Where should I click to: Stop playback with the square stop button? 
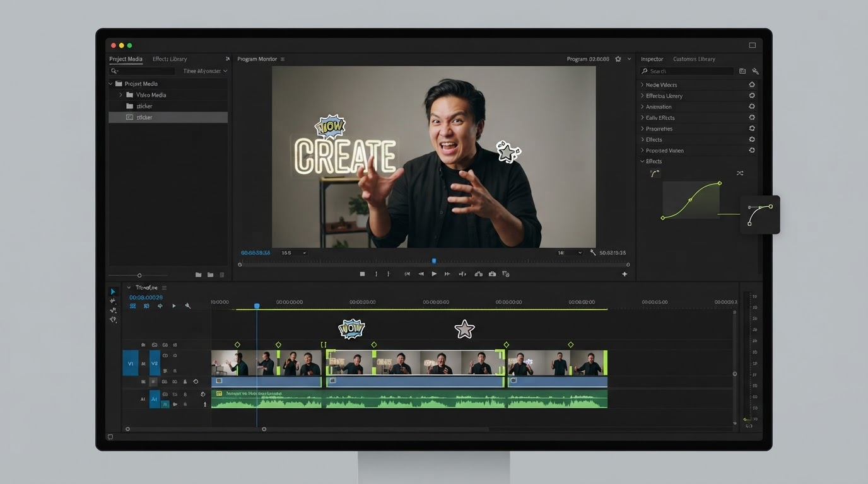pyautogui.click(x=362, y=274)
